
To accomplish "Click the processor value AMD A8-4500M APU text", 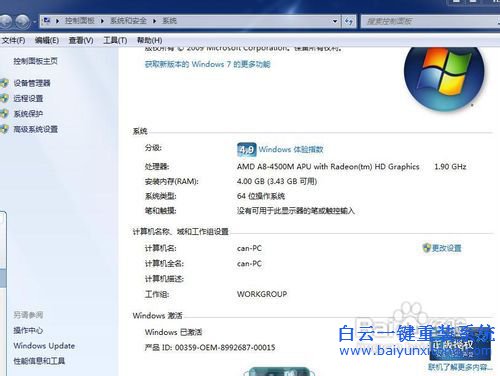I will (x=328, y=166).
